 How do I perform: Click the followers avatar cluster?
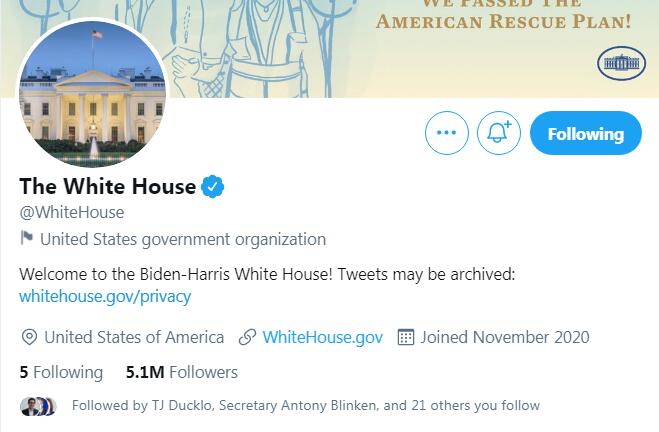(x=38, y=406)
